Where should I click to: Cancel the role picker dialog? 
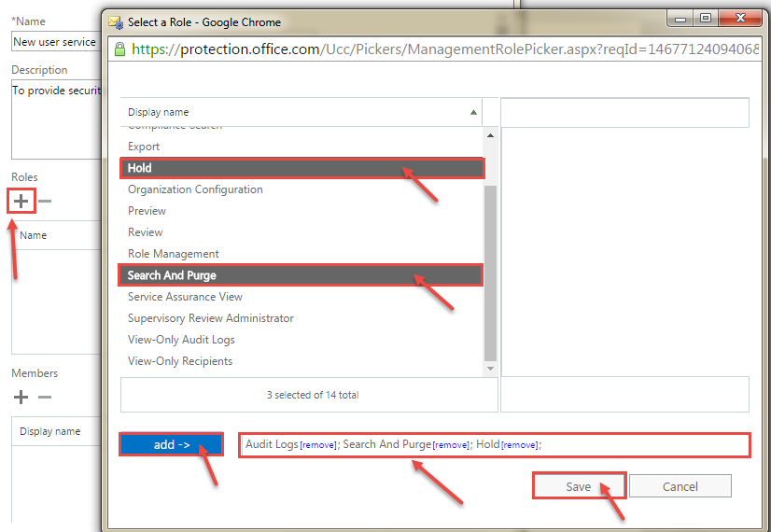tap(680, 486)
